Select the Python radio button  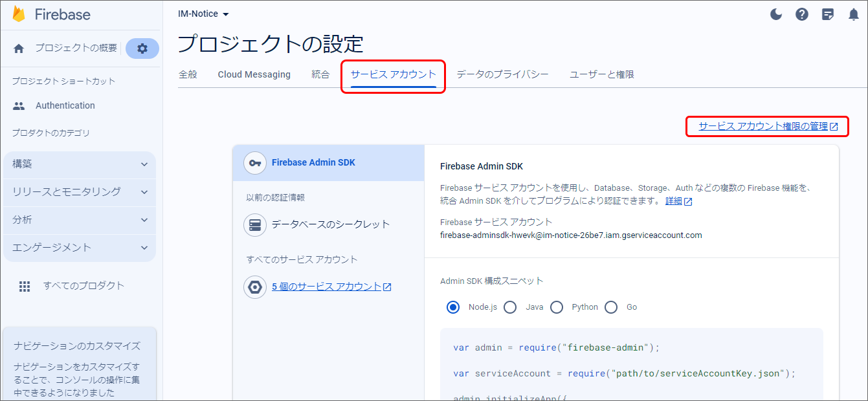pos(557,307)
